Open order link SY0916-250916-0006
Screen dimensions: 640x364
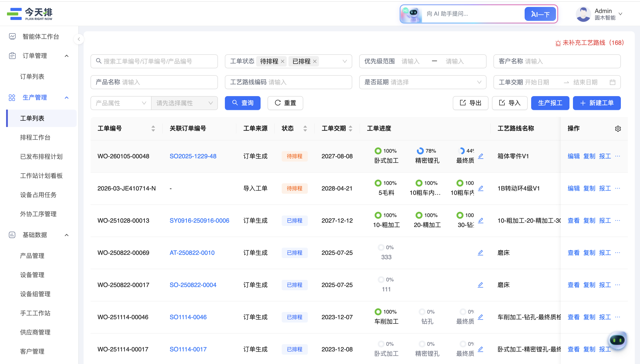click(x=199, y=220)
